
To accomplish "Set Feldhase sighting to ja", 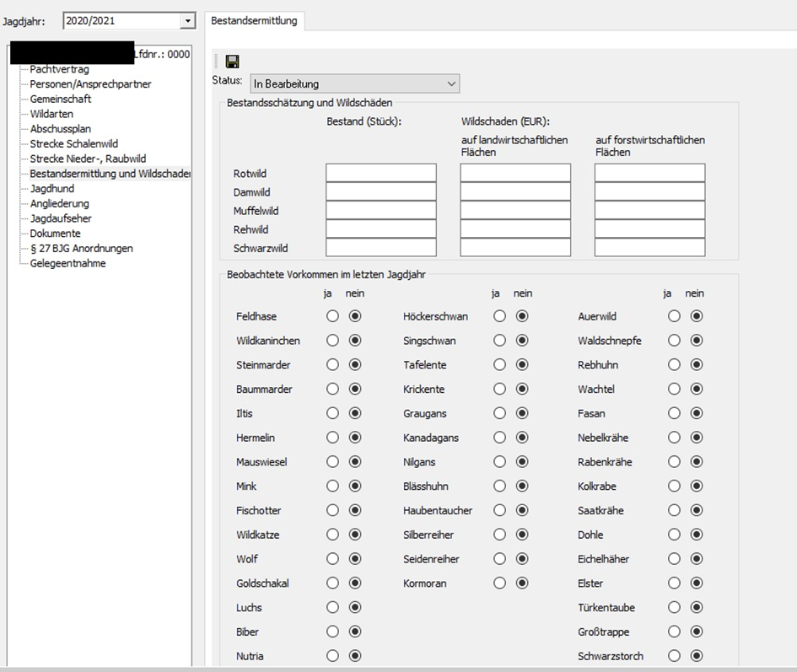I will [x=332, y=316].
